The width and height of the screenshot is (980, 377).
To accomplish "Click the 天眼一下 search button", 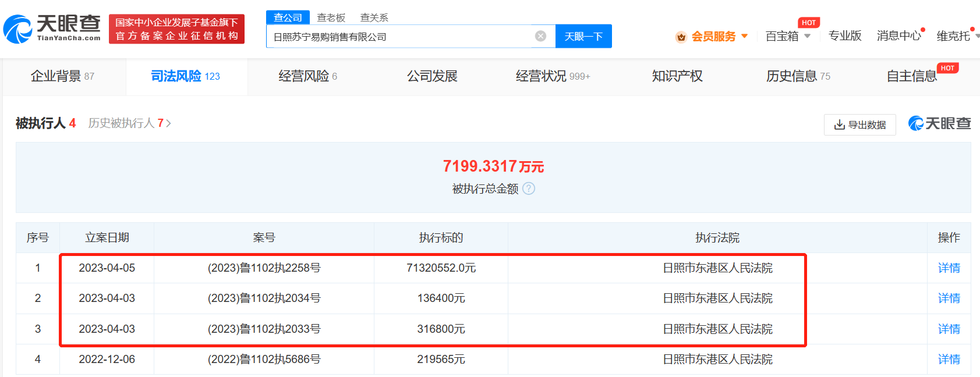I will pos(583,36).
